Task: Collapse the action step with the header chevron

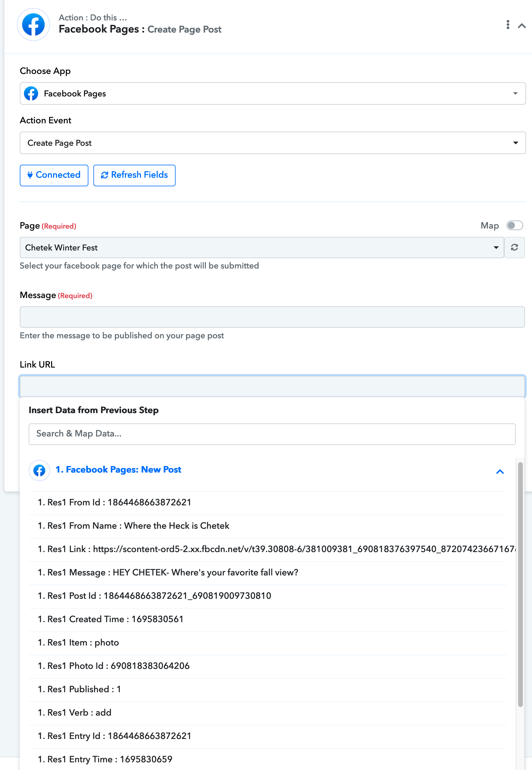Action: pyautogui.click(x=522, y=26)
